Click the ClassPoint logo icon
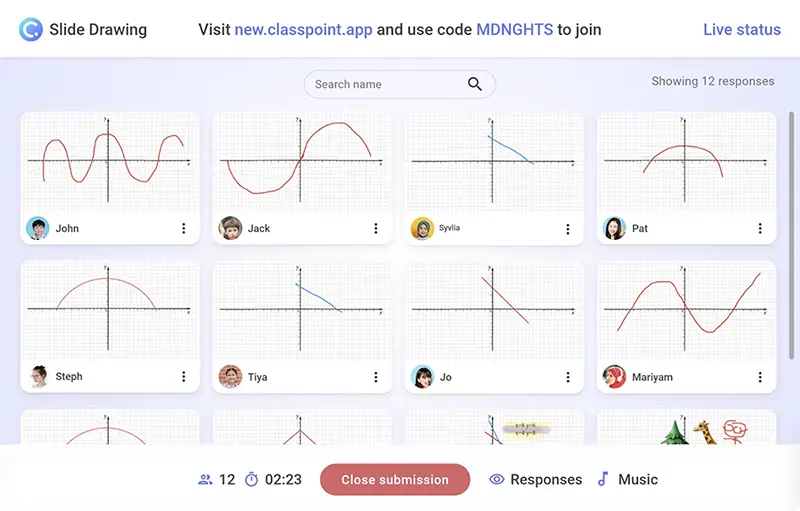800x511 pixels. click(x=31, y=30)
